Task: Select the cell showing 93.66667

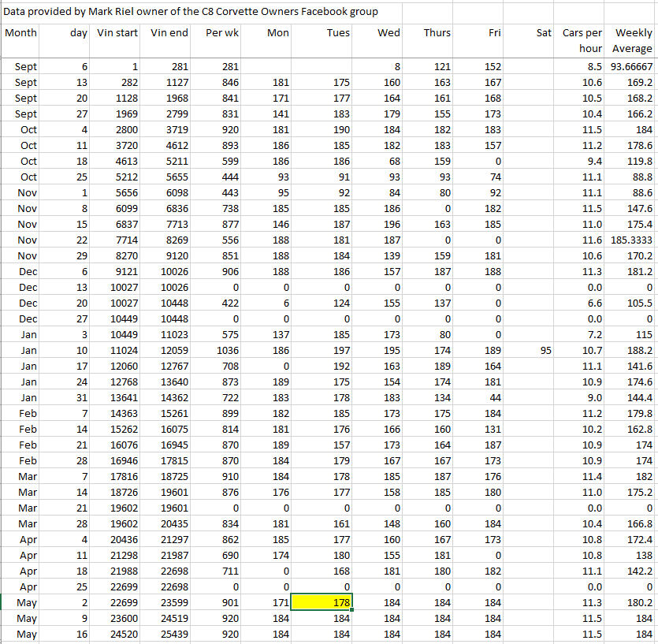Action: [632, 67]
